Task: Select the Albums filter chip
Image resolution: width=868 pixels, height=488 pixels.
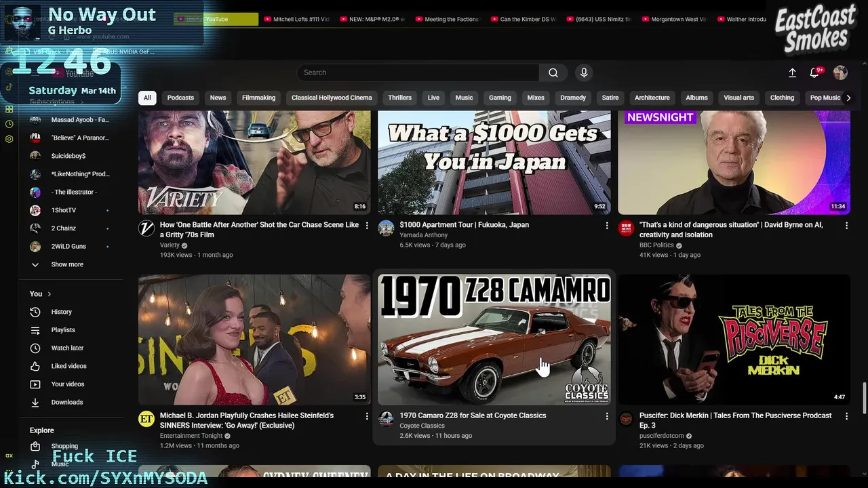Action: coord(696,98)
